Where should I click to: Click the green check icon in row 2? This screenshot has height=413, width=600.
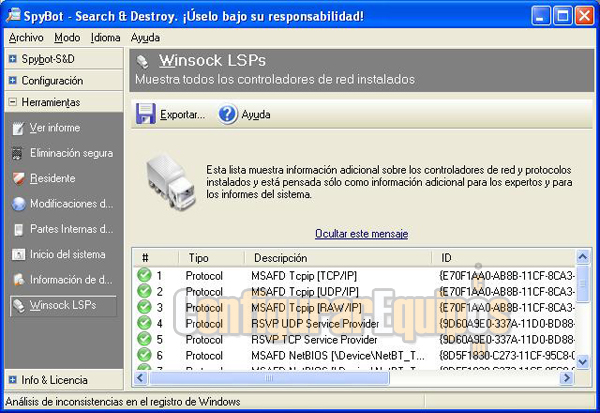(144, 291)
